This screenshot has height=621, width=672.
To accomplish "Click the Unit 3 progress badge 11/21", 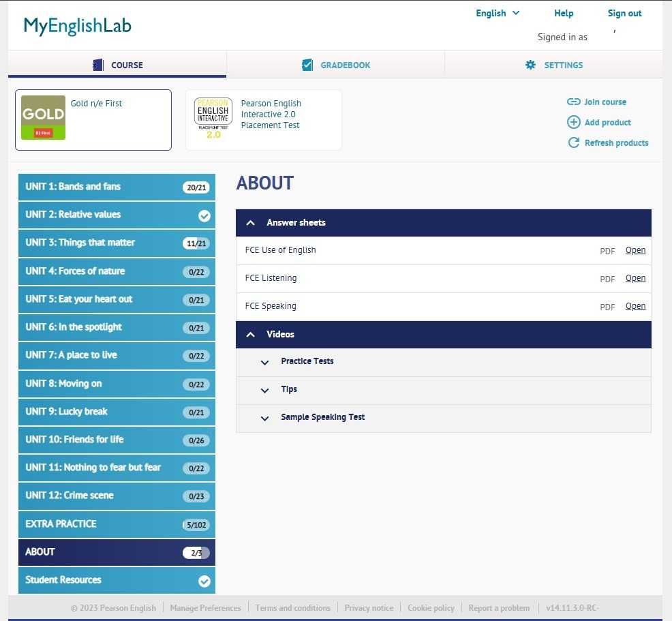I will tap(196, 243).
